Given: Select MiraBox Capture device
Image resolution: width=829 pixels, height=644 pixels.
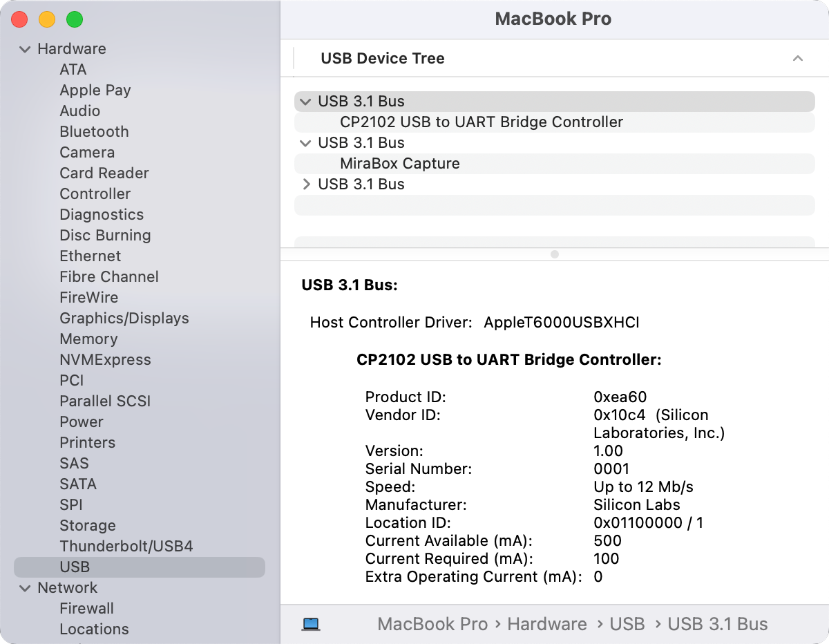Looking at the screenshot, I should point(399,164).
